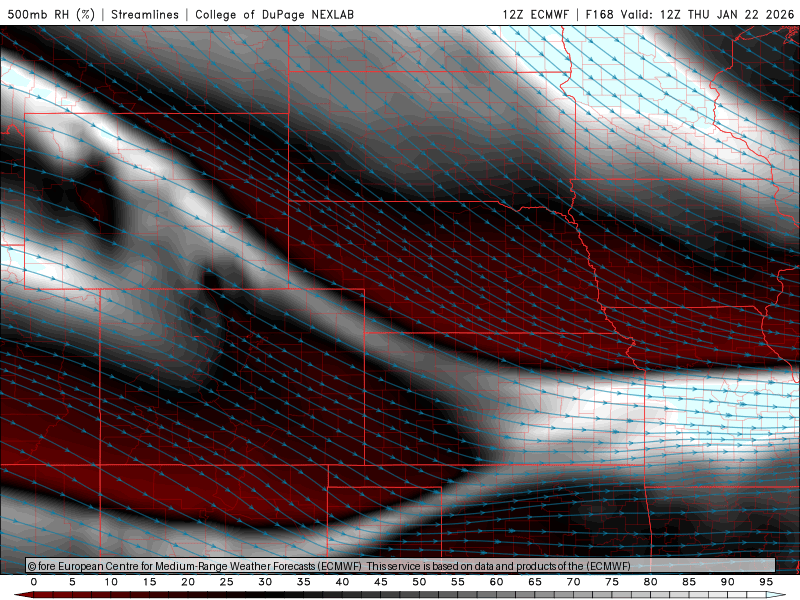Click the '25' label on the color scale
This screenshot has width=800, height=600.
[227, 582]
